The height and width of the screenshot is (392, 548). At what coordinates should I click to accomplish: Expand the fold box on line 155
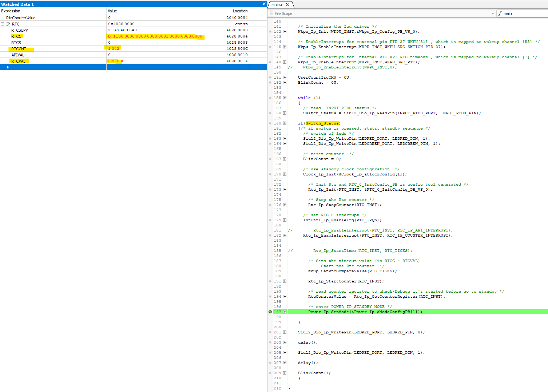pos(285,98)
